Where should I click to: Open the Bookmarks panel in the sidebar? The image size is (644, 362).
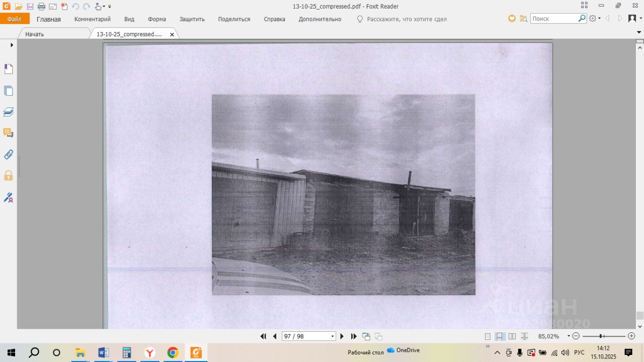9,69
